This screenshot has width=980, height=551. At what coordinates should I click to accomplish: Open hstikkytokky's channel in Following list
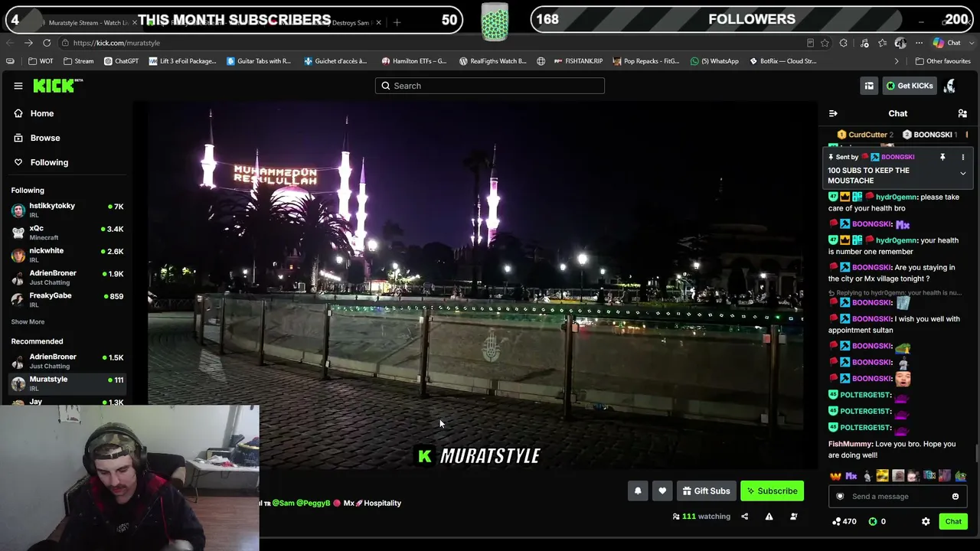pos(67,210)
